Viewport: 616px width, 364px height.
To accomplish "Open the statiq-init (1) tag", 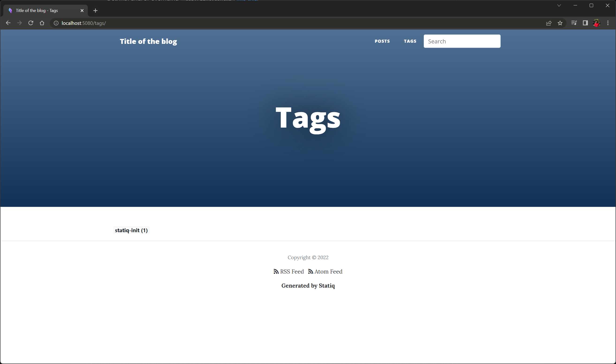I will [x=131, y=230].
